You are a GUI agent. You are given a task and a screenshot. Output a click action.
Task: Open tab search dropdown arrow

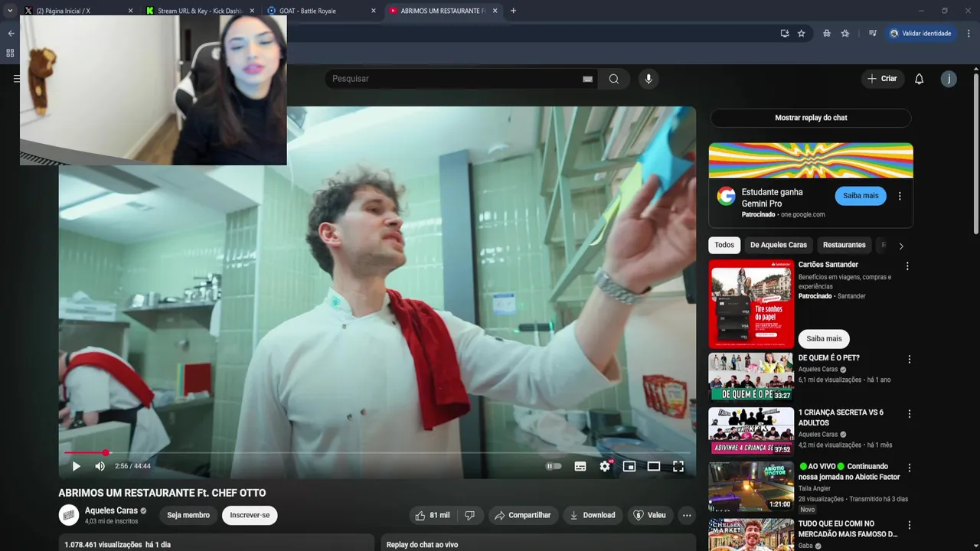pyautogui.click(x=10, y=11)
